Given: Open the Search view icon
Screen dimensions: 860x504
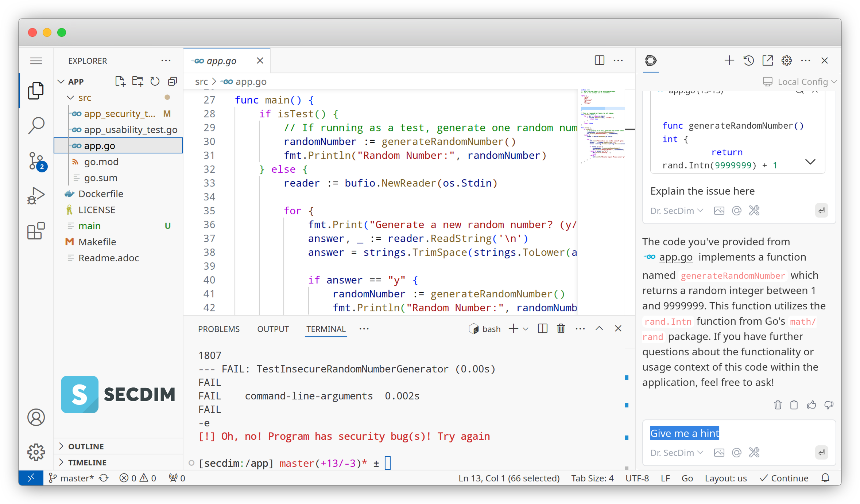Looking at the screenshot, I should tap(36, 125).
